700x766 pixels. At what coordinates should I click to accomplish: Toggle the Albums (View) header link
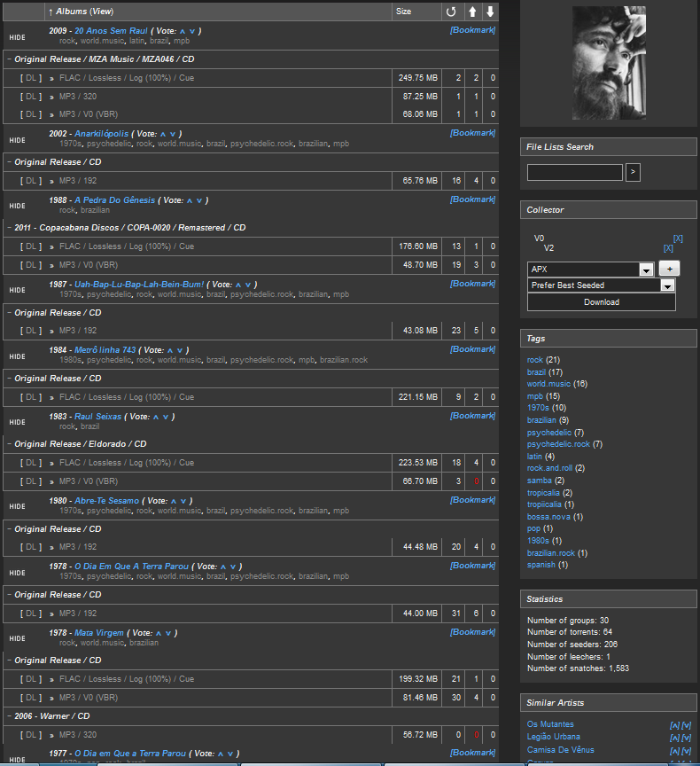(103, 12)
